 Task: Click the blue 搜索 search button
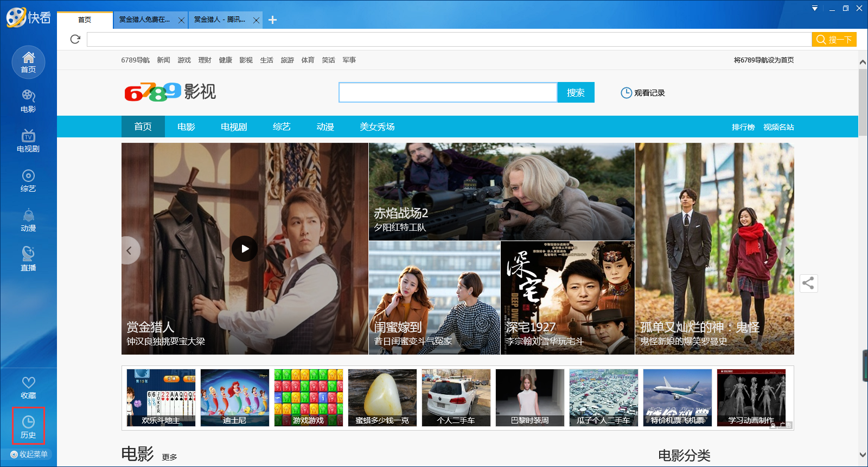click(576, 92)
